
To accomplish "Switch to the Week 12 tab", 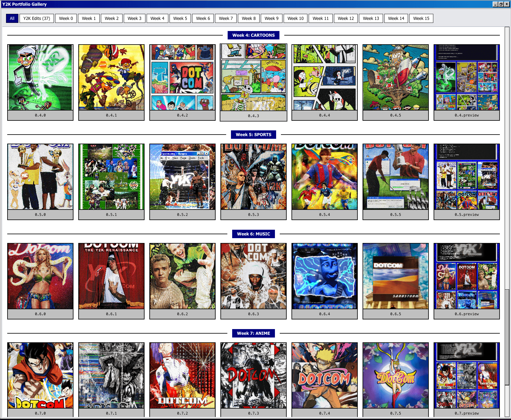I will [345, 18].
